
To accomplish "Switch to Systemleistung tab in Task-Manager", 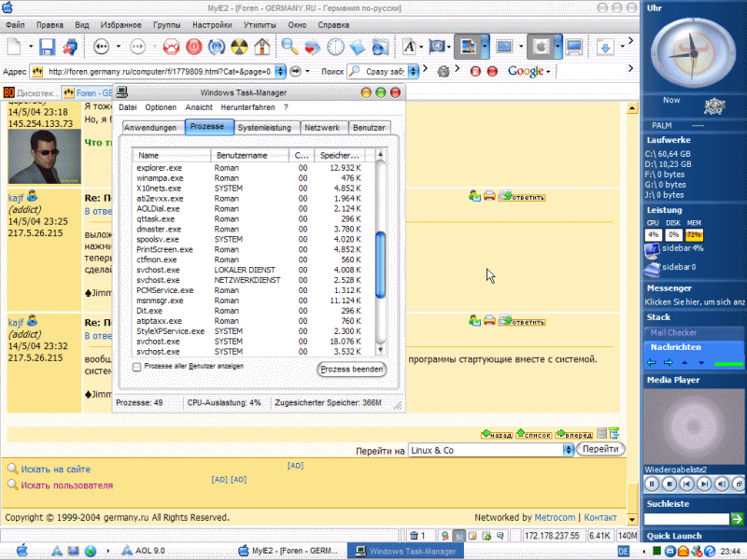I will pos(264,128).
